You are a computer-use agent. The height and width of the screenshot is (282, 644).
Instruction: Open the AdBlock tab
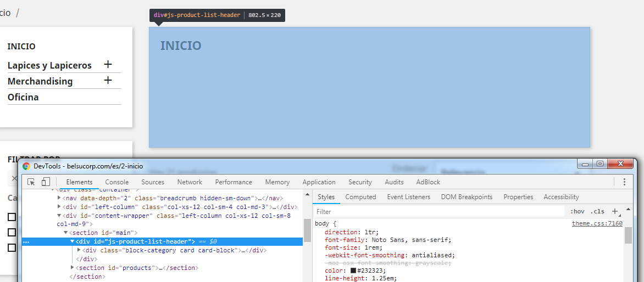pyautogui.click(x=428, y=182)
